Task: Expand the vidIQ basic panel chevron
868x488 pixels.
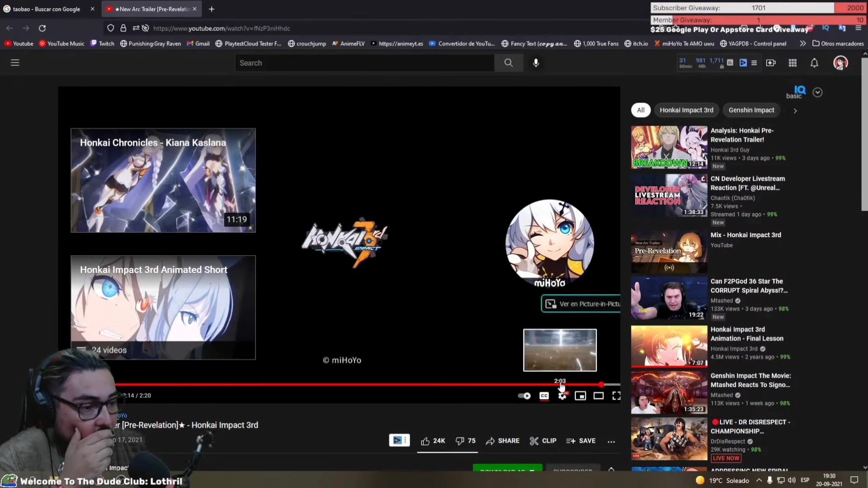Action: coord(817,92)
